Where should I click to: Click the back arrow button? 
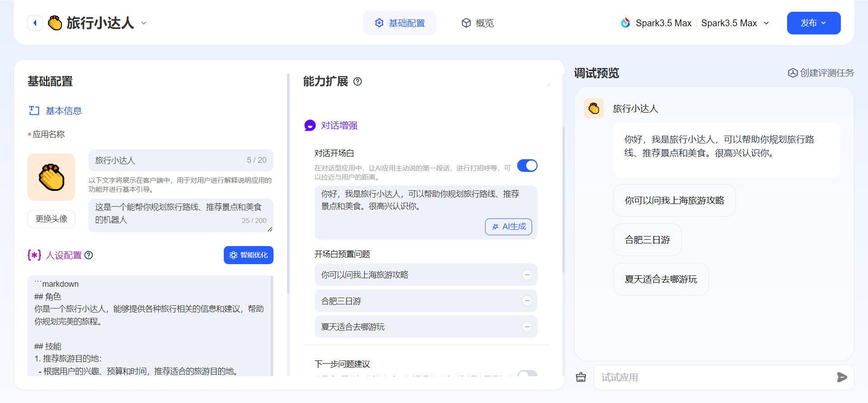click(35, 23)
